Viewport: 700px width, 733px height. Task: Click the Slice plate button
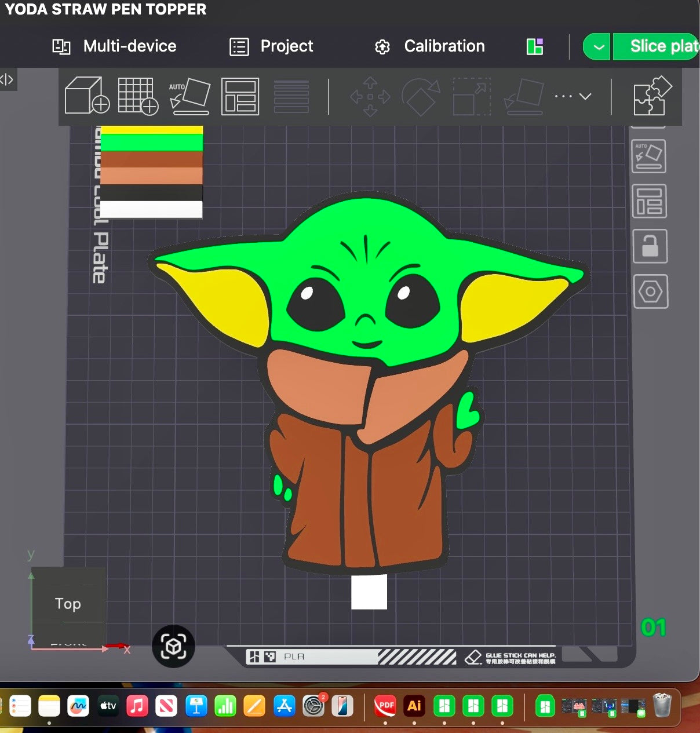657,47
